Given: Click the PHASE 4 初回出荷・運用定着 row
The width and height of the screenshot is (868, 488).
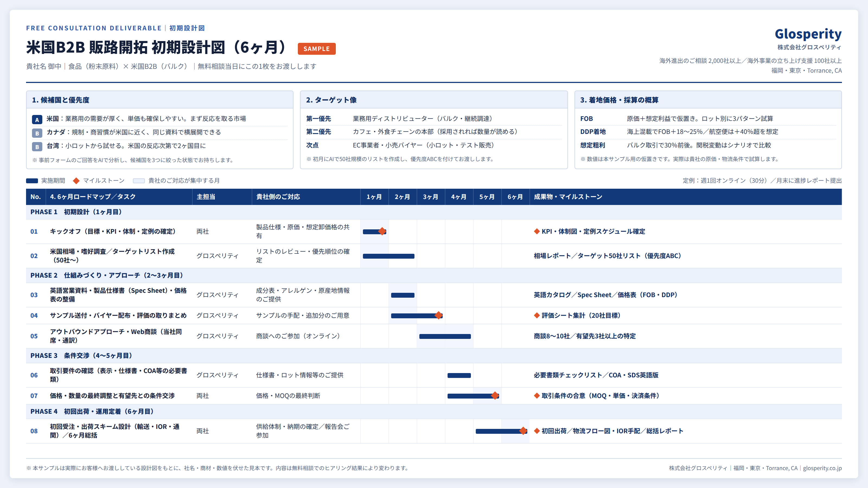Looking at the screenshot, I should point(434,412).
